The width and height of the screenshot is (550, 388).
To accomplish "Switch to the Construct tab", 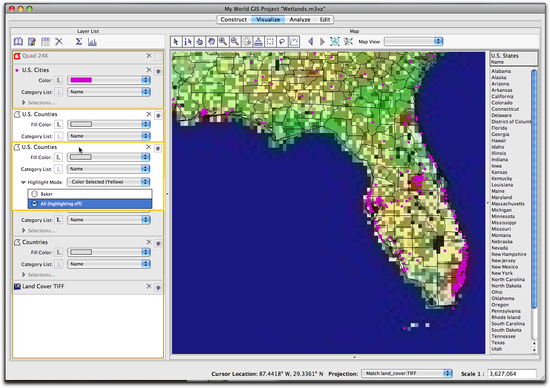I will coord(234,20).
